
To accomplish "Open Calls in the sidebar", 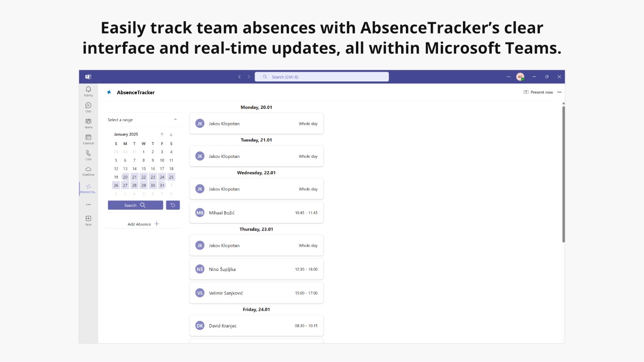I will click(x=88, y=154).
